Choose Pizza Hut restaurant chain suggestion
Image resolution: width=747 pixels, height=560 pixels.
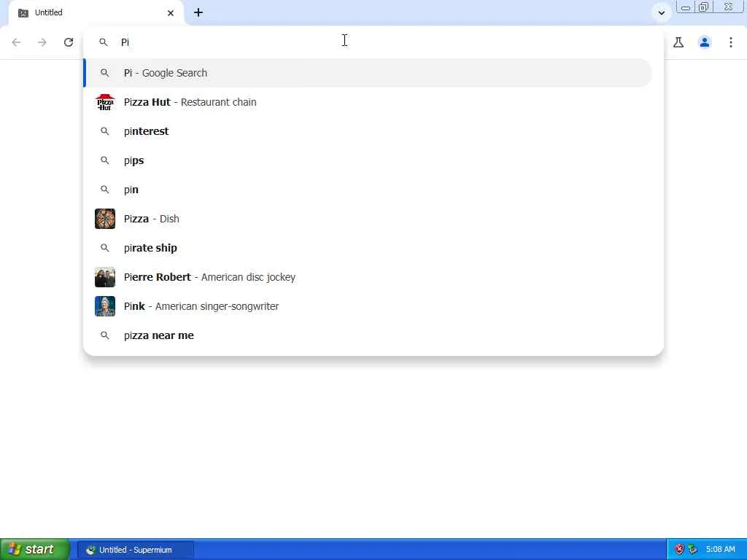(x=368, y=102)
